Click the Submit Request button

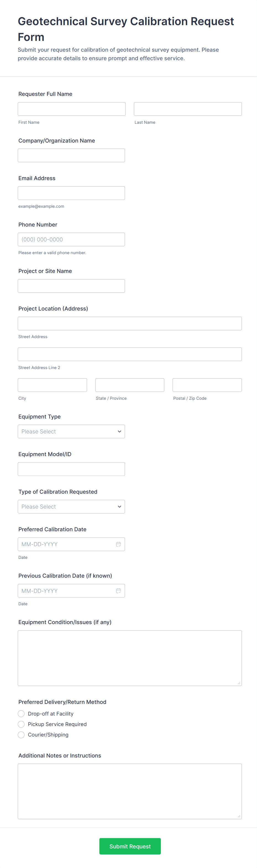point(130,846)
